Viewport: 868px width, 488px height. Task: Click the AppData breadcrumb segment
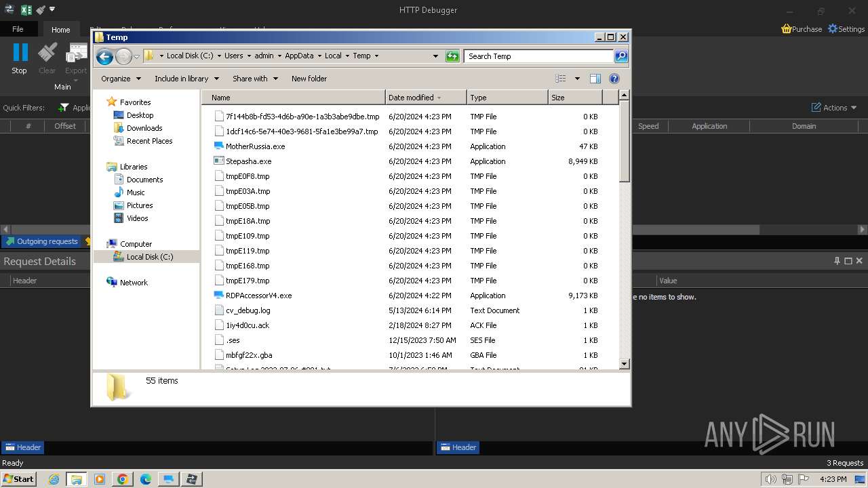[299, 56]
